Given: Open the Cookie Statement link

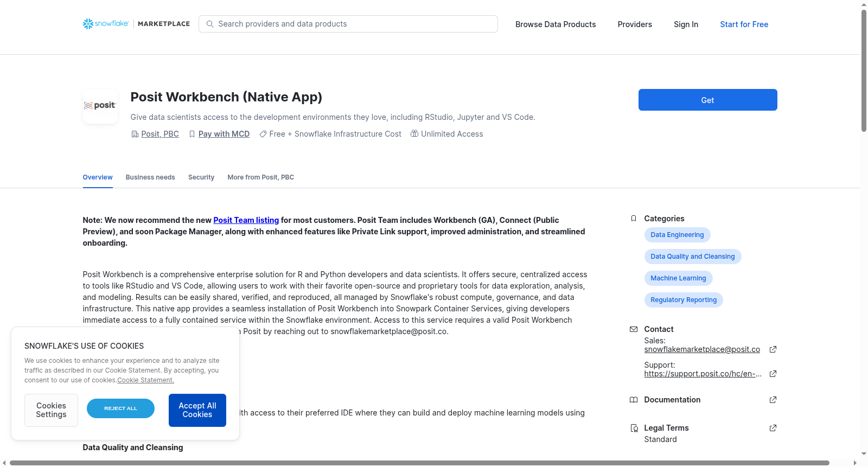Looking at the screenshot, I should pyautogui.click(x=146, y=380).
